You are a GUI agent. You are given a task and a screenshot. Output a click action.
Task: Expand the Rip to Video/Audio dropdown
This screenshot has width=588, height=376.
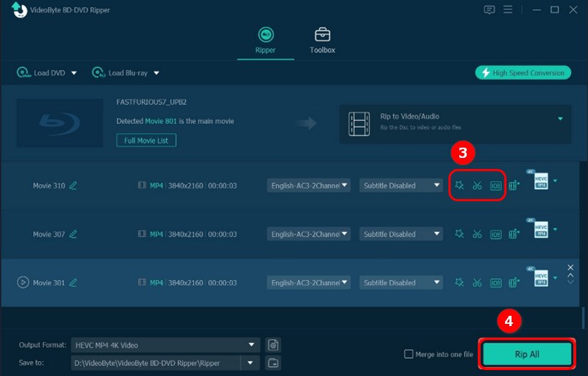click(560, 118)
